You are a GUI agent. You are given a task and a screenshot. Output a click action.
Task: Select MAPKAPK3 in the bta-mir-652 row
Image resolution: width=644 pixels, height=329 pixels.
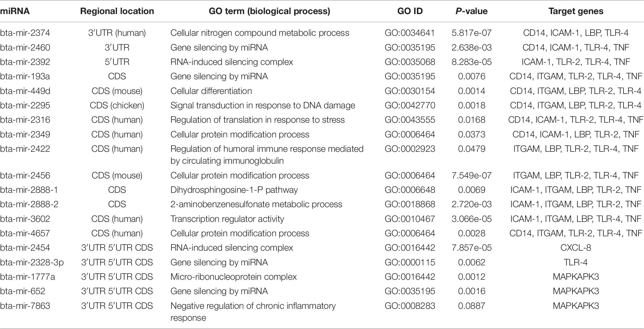[576, 291]
